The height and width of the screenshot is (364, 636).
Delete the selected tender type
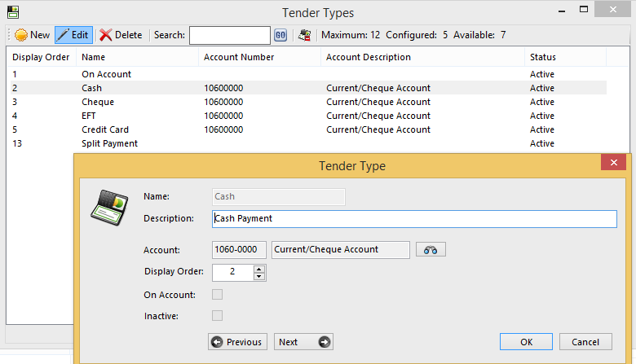(x=121, y=35)
